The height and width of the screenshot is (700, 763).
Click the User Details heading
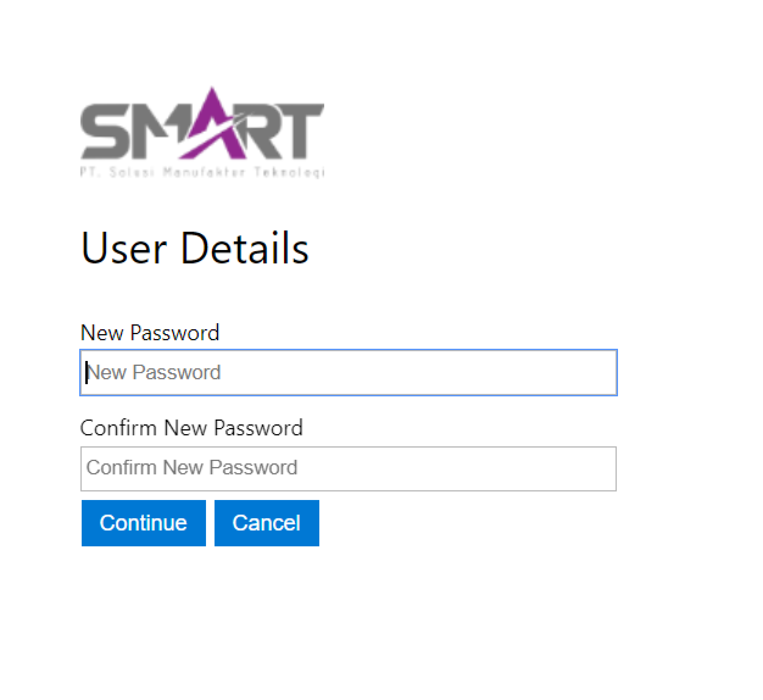click(x=195, y=248)
